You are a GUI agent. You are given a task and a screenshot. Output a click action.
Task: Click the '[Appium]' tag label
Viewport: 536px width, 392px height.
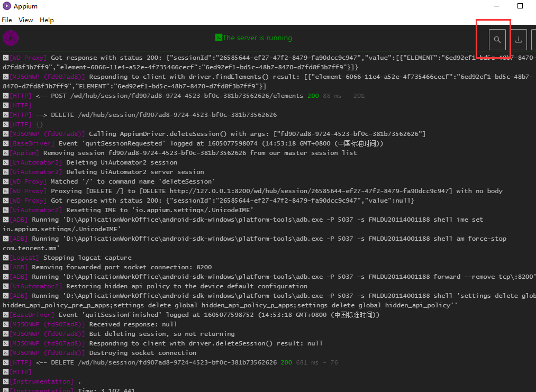24,153
